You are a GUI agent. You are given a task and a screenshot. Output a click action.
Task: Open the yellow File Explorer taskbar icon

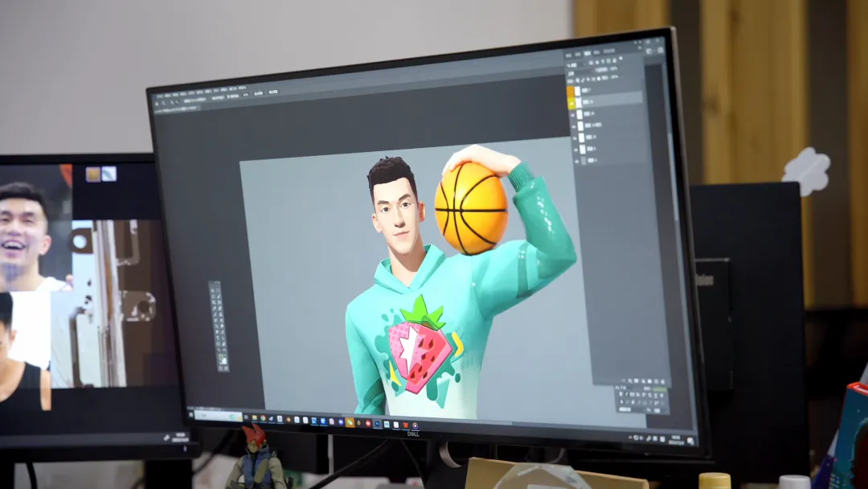pyautogui.click(x=255, y=417)
